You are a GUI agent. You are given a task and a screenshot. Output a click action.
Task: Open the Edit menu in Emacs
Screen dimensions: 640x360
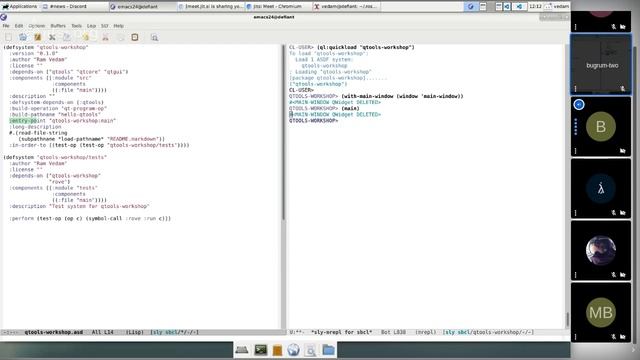click(x=19, y=26)
